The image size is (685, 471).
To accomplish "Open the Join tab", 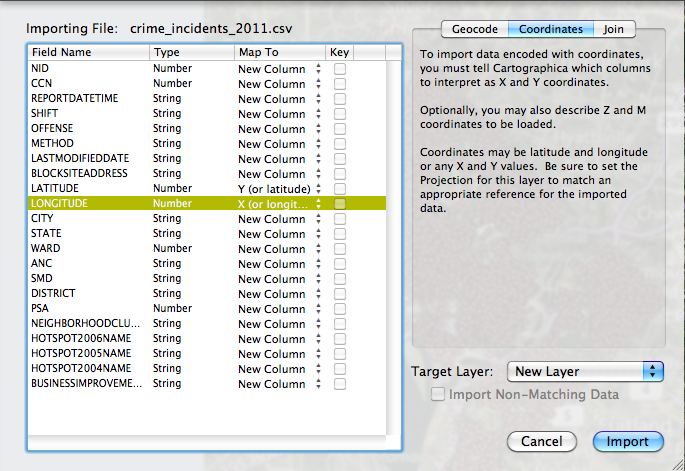I will pos(613,30).
